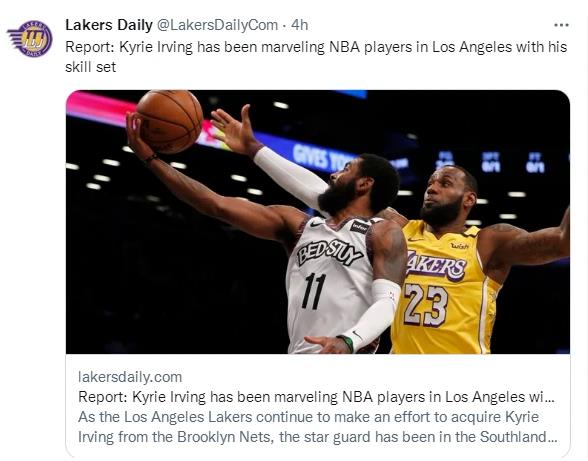Click the scoreboard digits in the photo background
This screenshot has width=588, height=461.
click(490, 162)
